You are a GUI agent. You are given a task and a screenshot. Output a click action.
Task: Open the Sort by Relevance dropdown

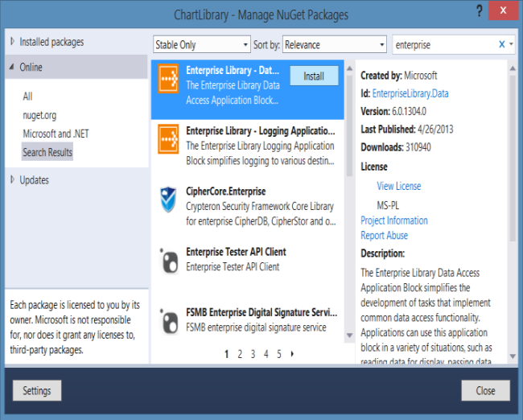335,44
